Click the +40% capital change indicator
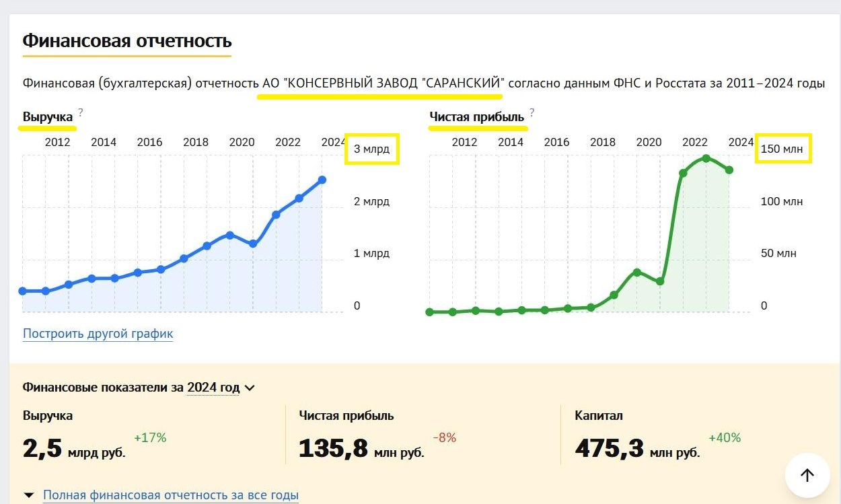841x504 pixels. (x=725, y=437)
